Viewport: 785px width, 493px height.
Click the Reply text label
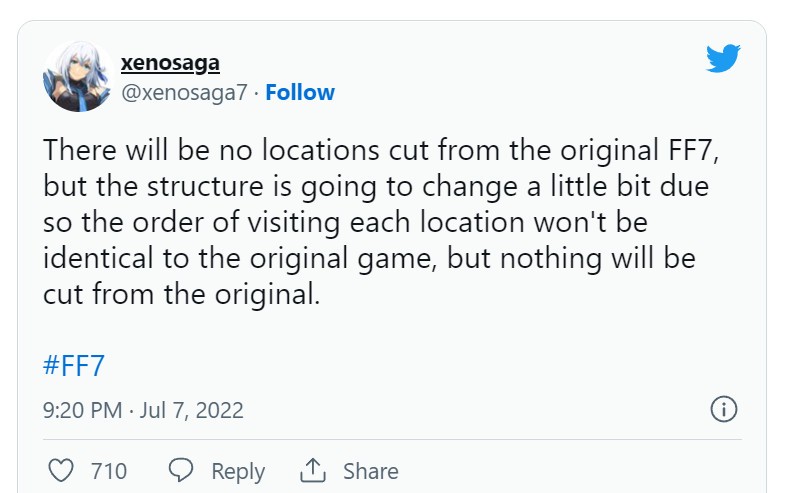pyautogui.click(x=238, y=471)
